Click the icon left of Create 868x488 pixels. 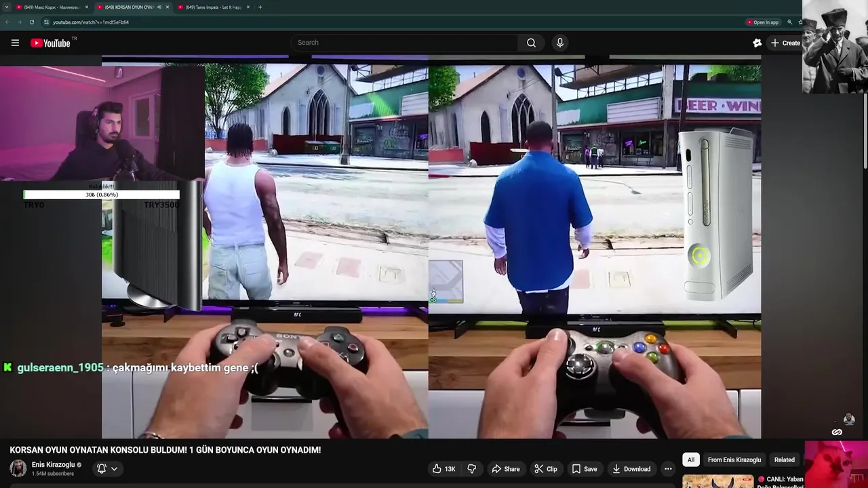pyautogui.click(x=757, y=43)
